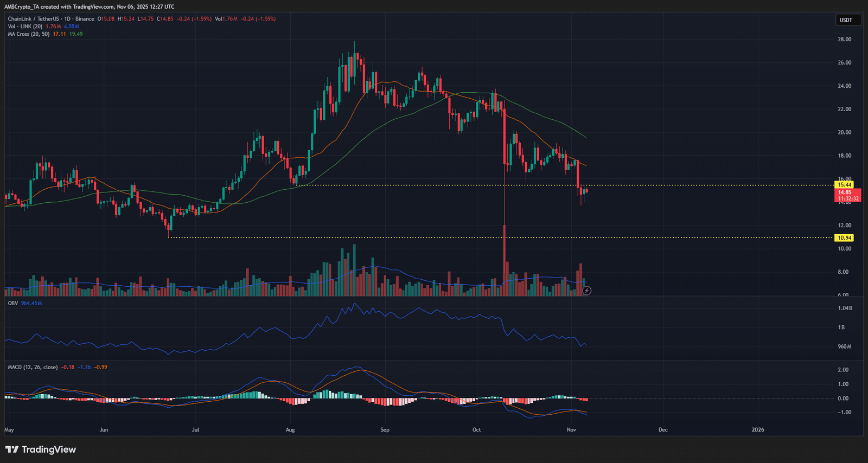The image size is (868, 463).
Task: Click the open value O15.08
Action: tap(106, 19)
